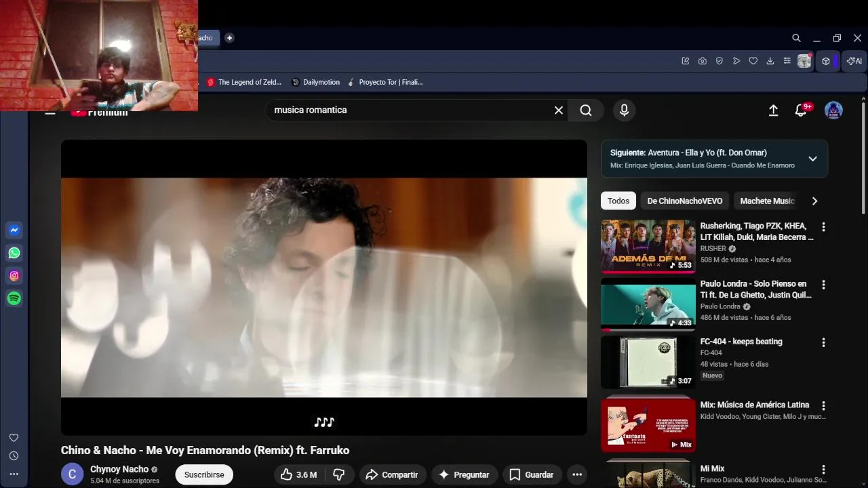
Task: Open the Música de América Latina mix thumbnail
Action: pos(648,425)
